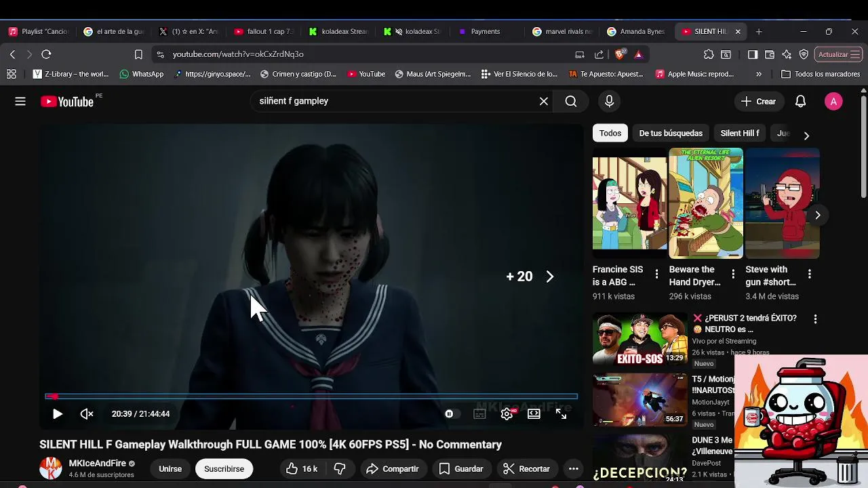Toggle subtitles button in player
The width and height of the screenshot is (868, 488).
pos(479,413)
